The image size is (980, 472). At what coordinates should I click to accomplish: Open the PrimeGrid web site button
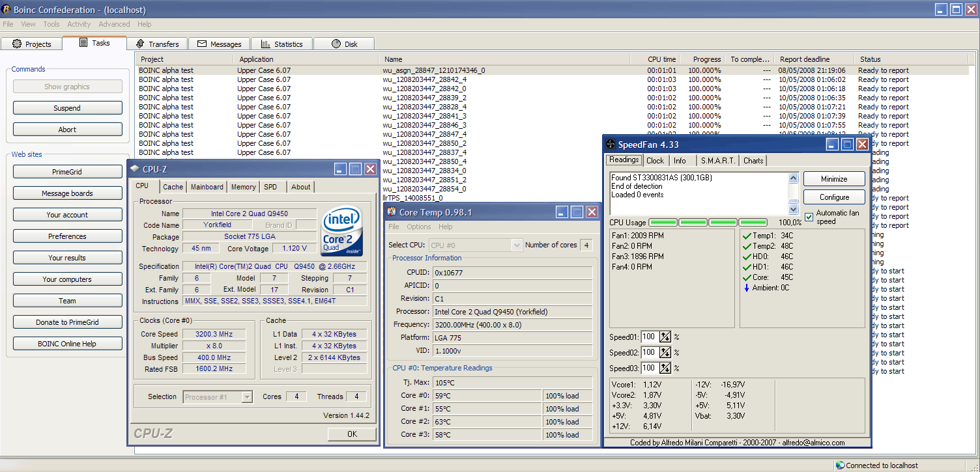click(68, 172)
